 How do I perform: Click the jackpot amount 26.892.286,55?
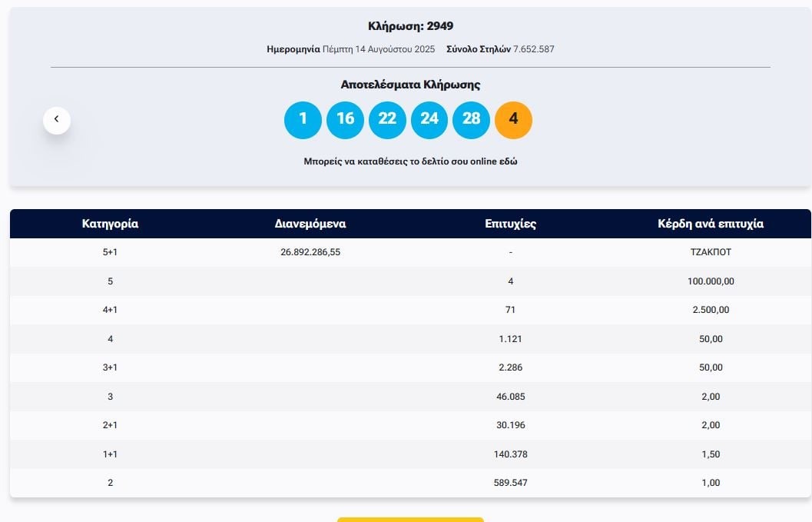(310, 252)
